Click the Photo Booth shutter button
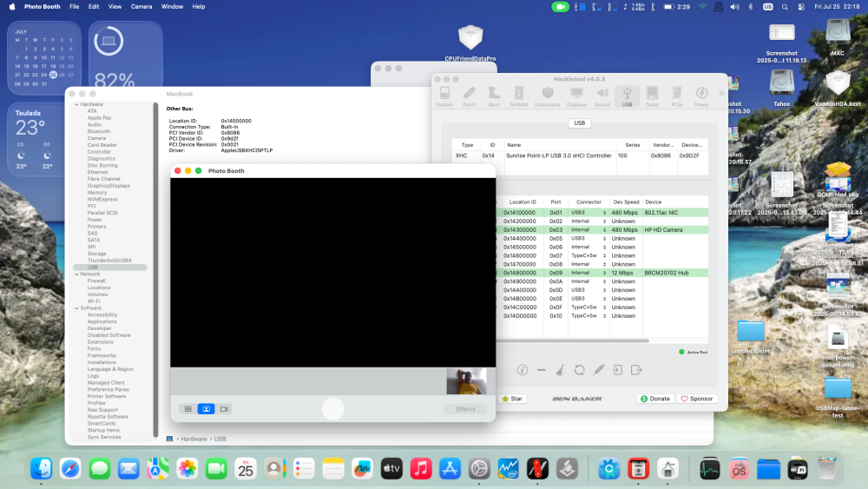 (332, 409)
